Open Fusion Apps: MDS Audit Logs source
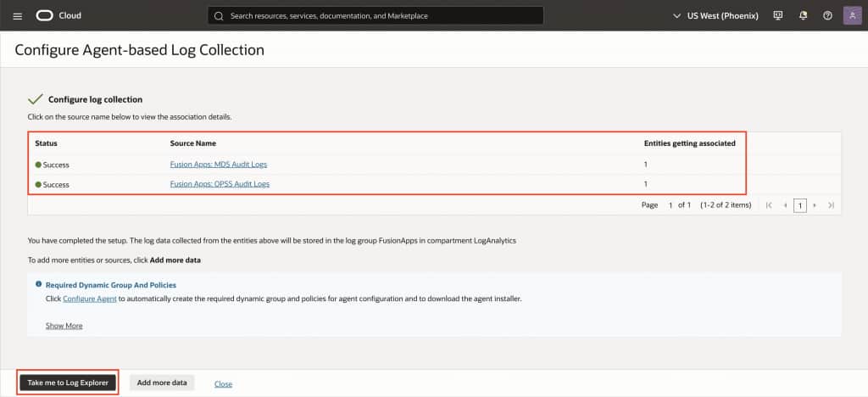This screenshot has width=868, height=397. 219,165
